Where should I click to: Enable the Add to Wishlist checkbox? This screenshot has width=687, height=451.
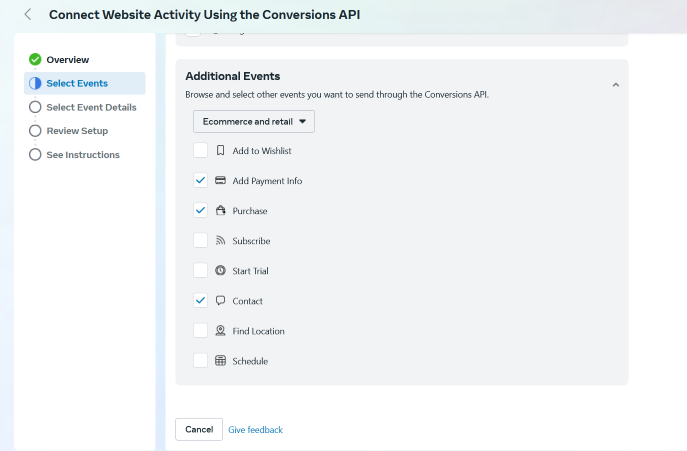point(200,151)
